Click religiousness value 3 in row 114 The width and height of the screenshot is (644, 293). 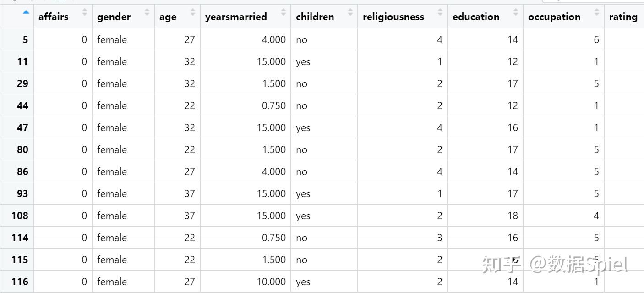click(440, 238)
